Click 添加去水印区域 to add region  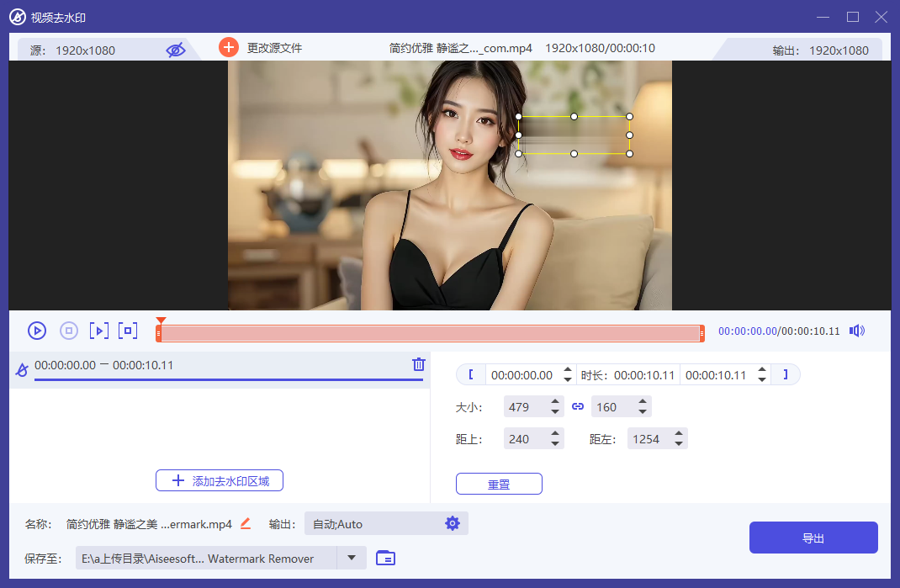pos(219,479)
